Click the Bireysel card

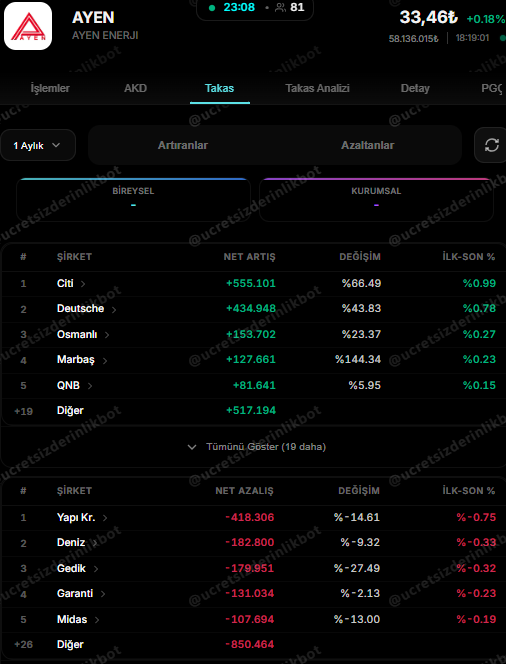(x=133, y=200)
